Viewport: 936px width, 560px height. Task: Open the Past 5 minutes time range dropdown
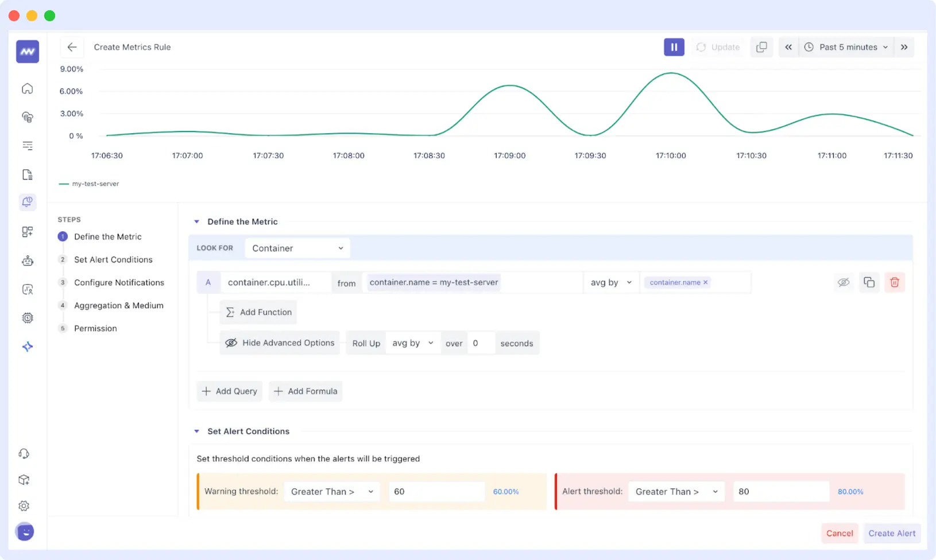click(847, 47)
